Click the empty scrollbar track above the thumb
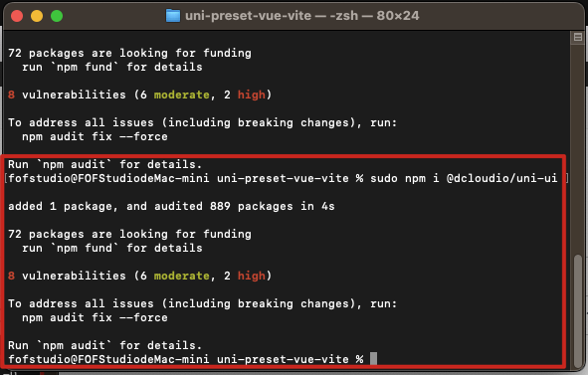Screen dimensions: 588x375 578,150
